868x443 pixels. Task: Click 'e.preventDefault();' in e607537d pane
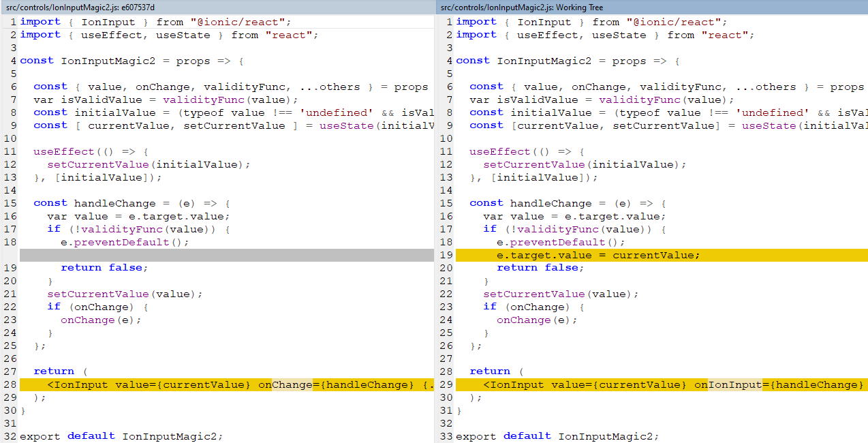125,242
